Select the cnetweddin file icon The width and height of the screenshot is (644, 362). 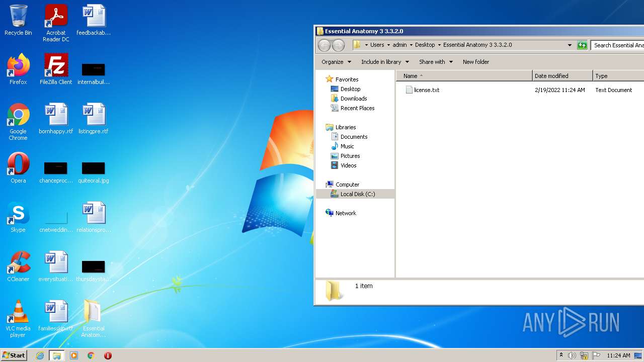(56, 221)
